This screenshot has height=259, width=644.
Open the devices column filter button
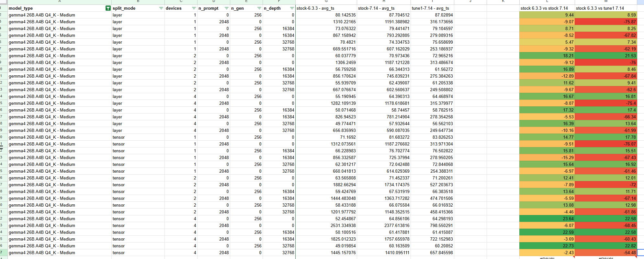pyautogui.click(x=194, y=8)
